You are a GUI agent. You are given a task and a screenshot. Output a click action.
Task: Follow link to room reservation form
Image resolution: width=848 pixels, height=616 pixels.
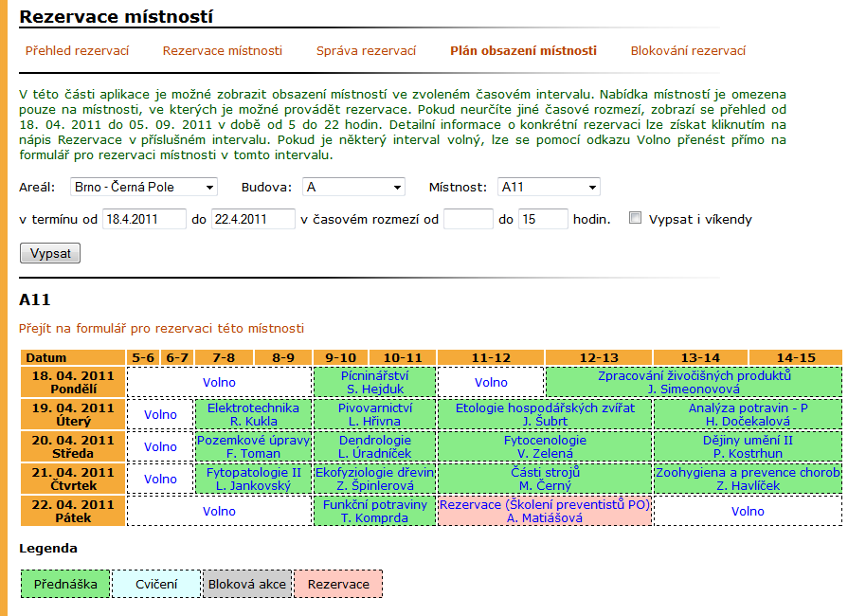tap(161, 328)
